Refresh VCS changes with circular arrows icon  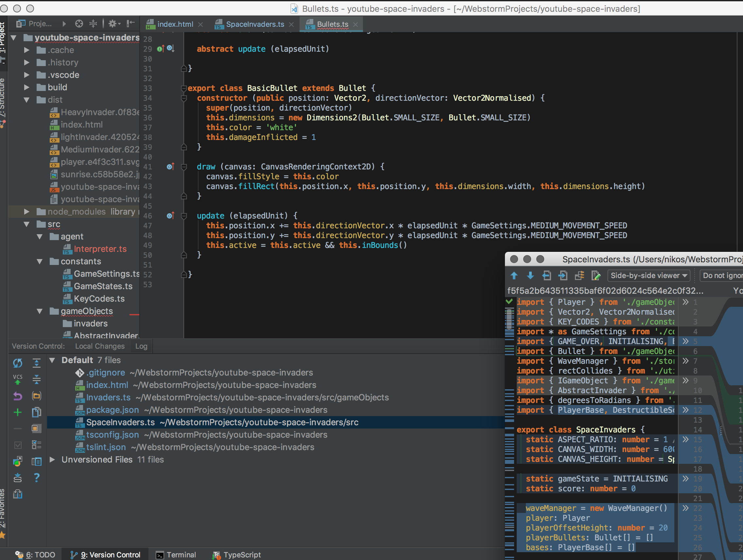click(x=17, y=363)
